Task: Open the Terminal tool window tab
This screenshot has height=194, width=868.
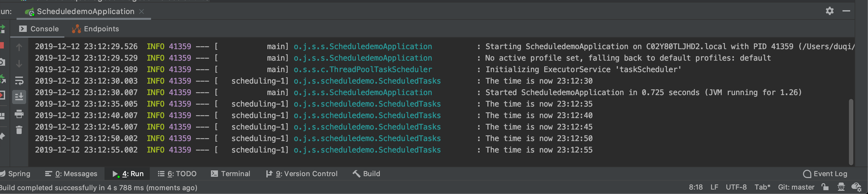Action: pos(231,174)
